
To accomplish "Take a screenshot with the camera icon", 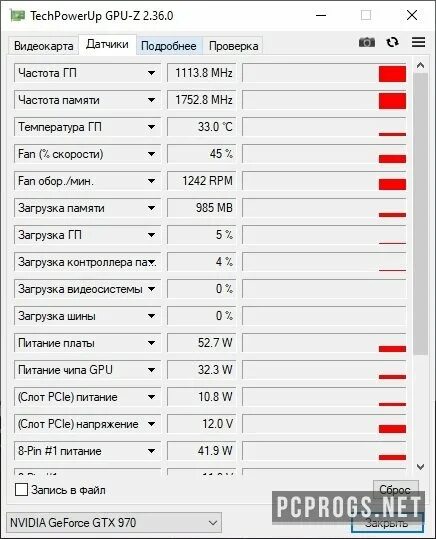I will [367, 42].
